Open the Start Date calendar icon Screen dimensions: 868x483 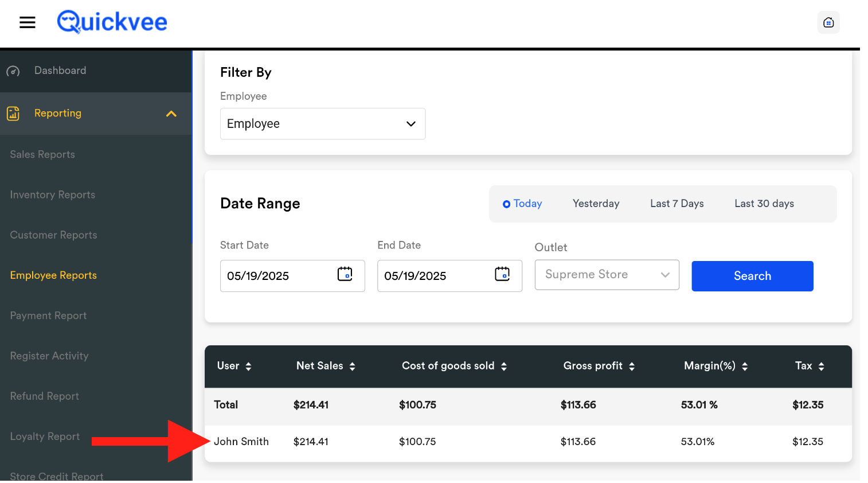pos(345,274)
